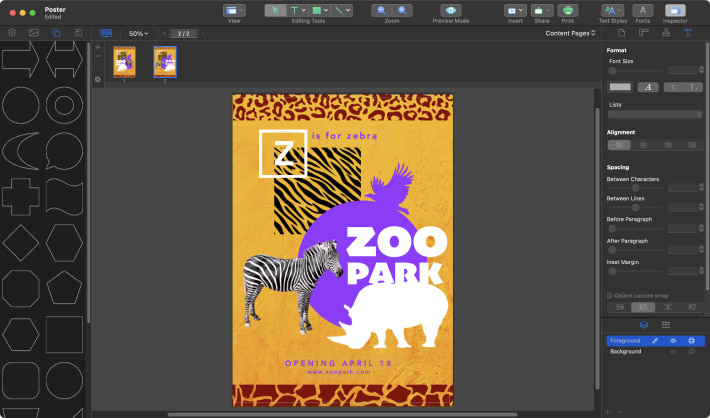The width and height of the screenshot is (710, 418).
Task: Open images tab in source panel
Action: point(34,33)
